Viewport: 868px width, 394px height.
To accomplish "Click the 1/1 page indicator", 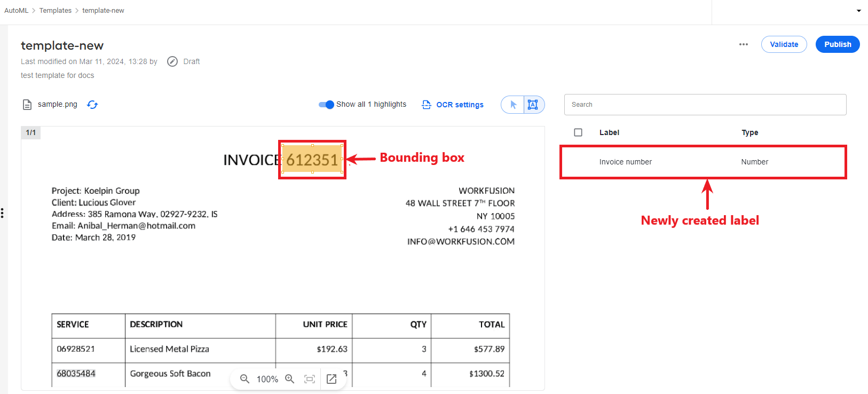I will point(31,132).
